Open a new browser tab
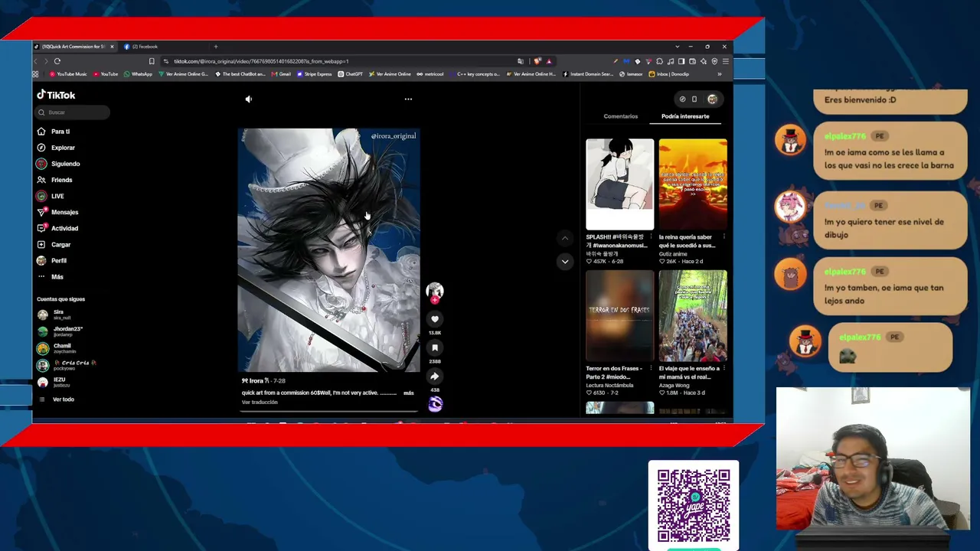Viewport: 980px width, 551px height. click(216, 47)
